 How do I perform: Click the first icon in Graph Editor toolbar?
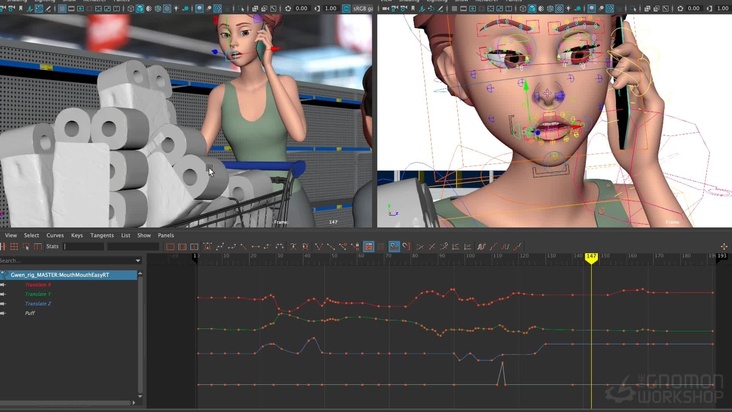(6, 246)
